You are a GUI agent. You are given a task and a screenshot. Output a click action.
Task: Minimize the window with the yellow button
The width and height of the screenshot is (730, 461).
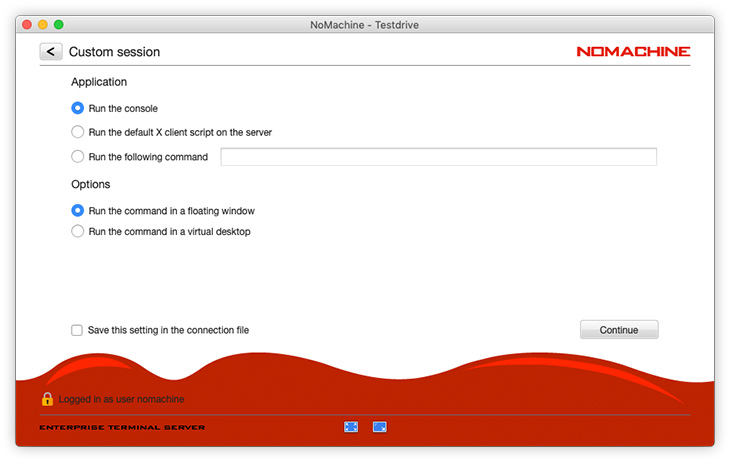pyautogui.click(x=42, y=24)
